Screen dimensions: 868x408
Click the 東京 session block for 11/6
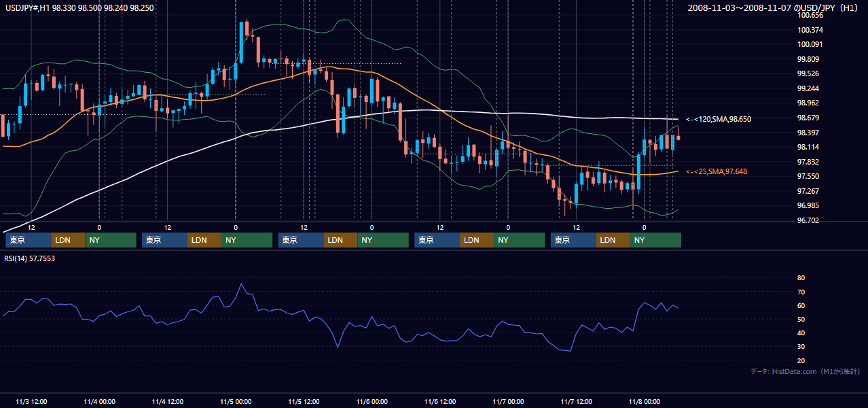(x=437, y=240)
